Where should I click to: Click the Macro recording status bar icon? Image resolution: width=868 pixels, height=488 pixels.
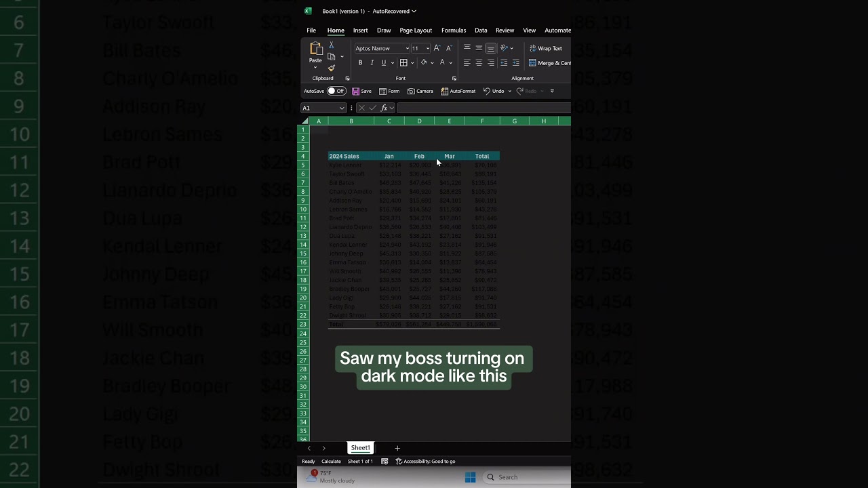click(x=384, y=462)
